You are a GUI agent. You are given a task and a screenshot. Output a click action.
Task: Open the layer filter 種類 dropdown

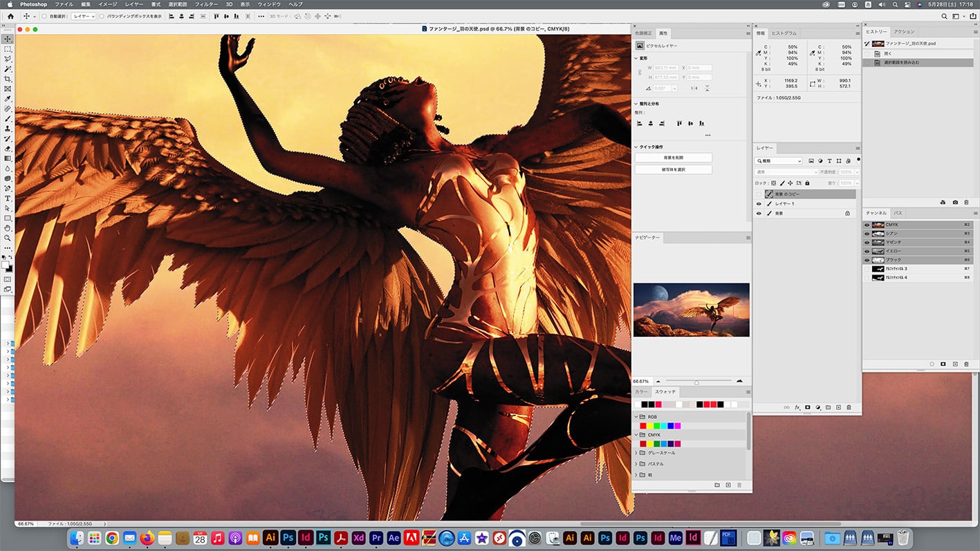click(779, 161)
